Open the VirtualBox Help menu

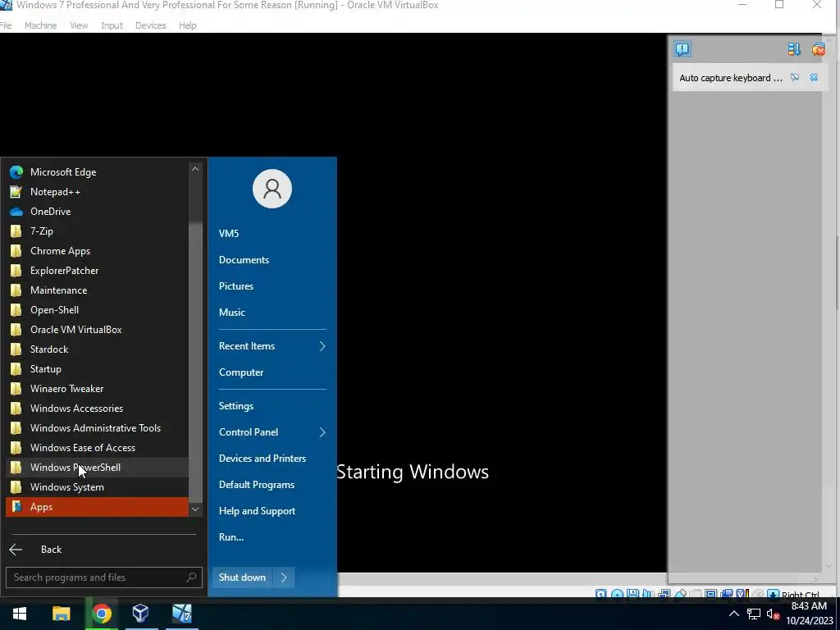(x=188, y=25)
